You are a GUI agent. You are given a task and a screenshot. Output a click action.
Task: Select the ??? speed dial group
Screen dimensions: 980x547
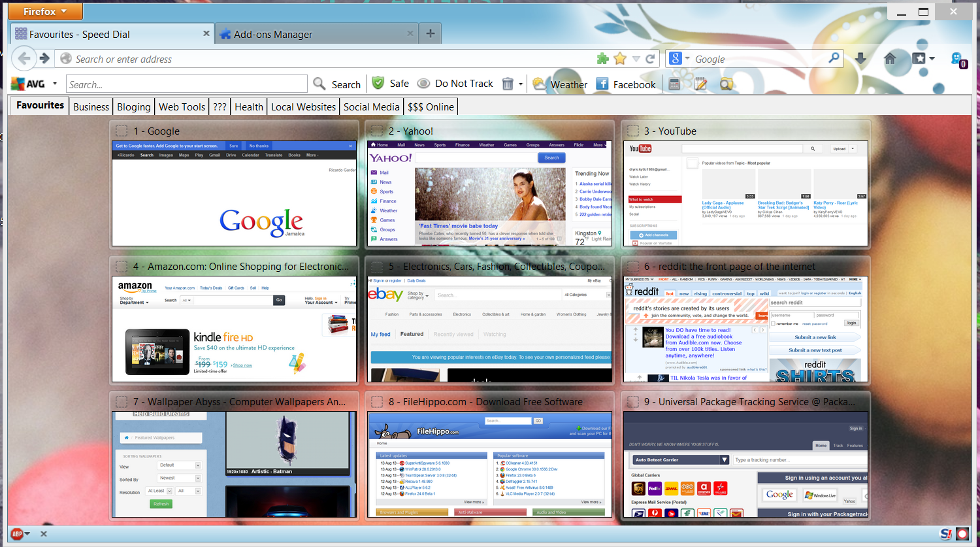click(x=220, y=107)
